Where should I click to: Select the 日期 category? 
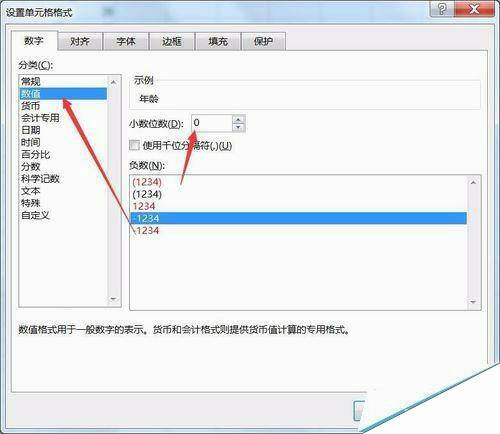point(63,130)
